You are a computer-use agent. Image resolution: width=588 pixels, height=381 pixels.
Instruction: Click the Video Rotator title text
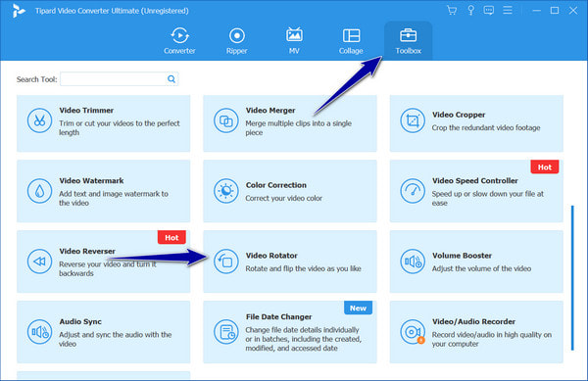pos(271,256)
